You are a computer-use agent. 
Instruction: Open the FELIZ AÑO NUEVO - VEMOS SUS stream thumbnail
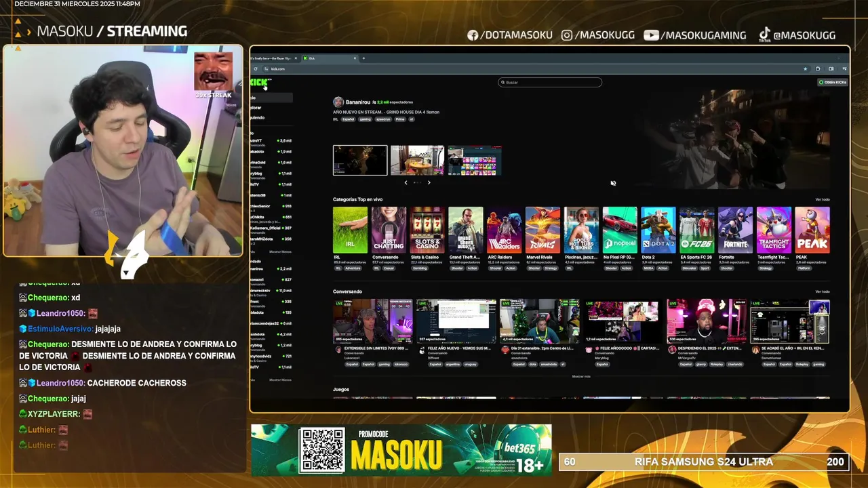tap(456, 321)
